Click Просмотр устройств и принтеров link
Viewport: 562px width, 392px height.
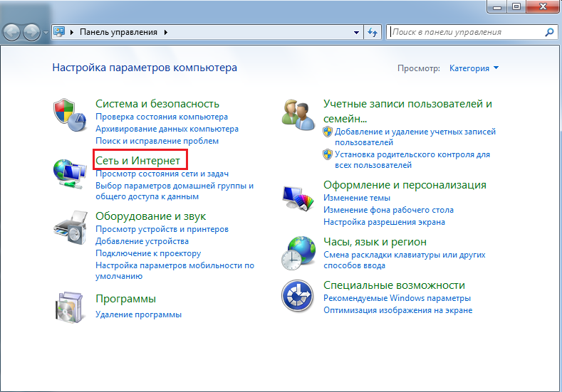coord(162,229)
